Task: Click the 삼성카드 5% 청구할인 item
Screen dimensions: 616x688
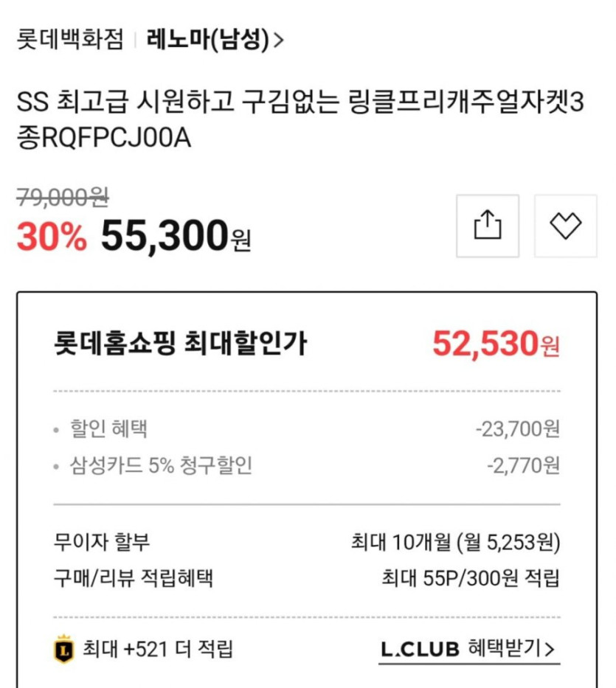Action: point(161,466)
